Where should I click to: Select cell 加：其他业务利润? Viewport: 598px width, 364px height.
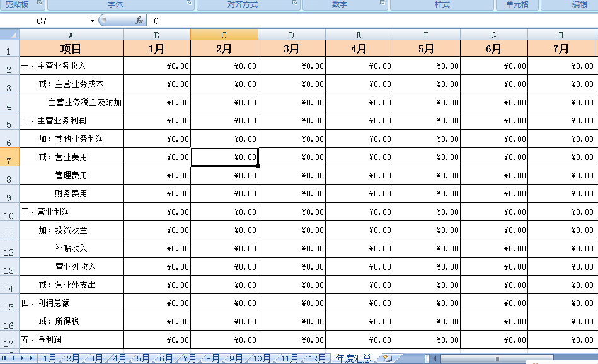pyautogui.click(x=71, y=139)
